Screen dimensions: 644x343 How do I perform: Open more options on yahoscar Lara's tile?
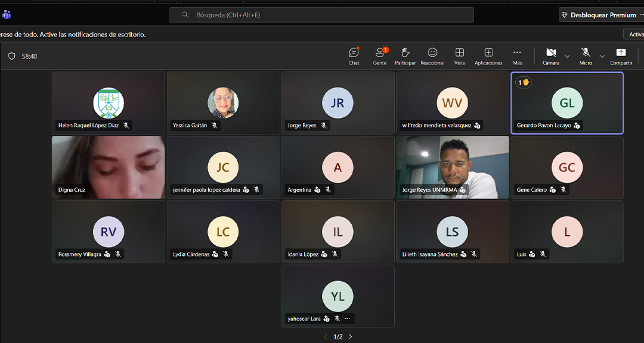click(x=347, y=319)
